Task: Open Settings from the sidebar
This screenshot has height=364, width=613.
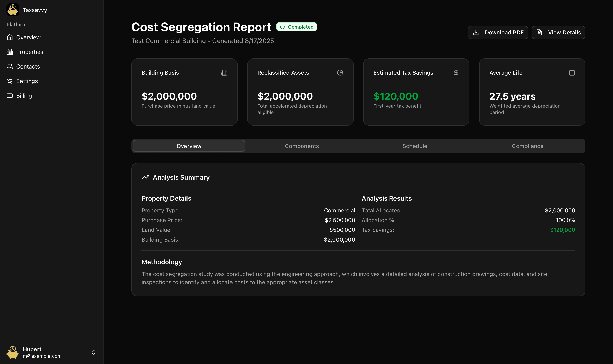Action: tap(27, 81)
